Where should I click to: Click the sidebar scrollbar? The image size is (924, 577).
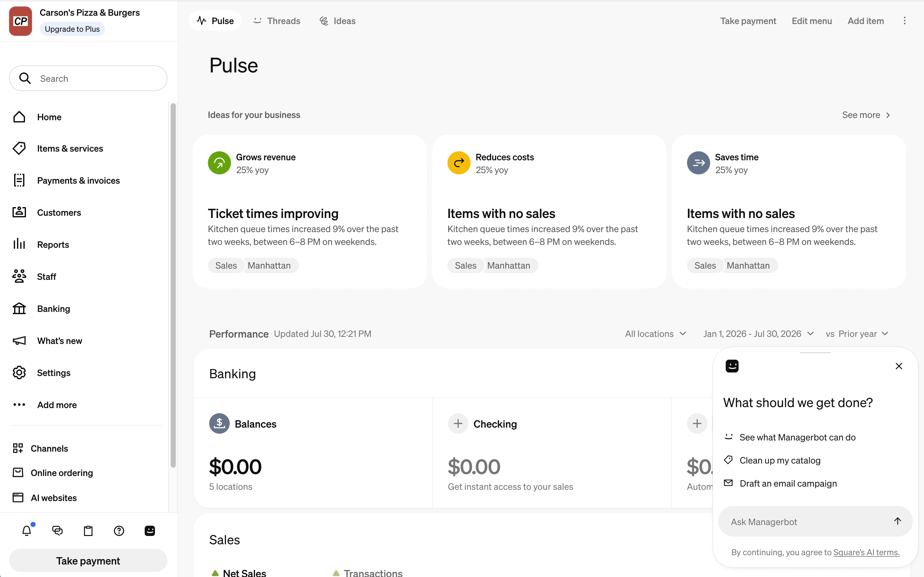(x=173, y=285)
